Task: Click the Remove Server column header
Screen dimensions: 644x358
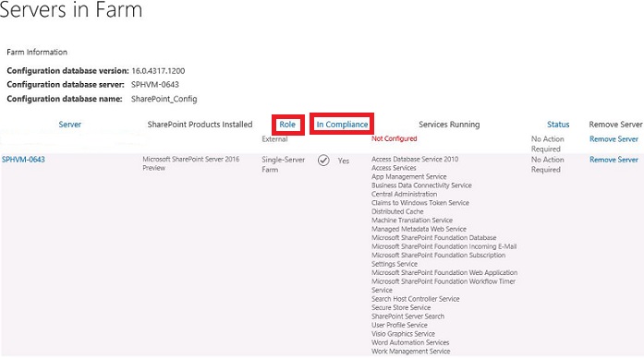Action: 615,125
